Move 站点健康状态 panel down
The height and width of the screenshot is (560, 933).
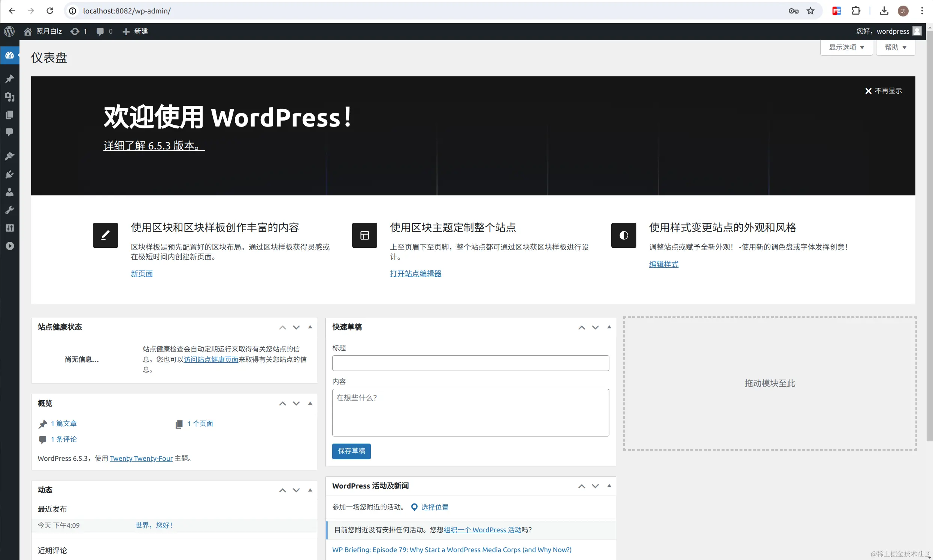coord(296,327)
